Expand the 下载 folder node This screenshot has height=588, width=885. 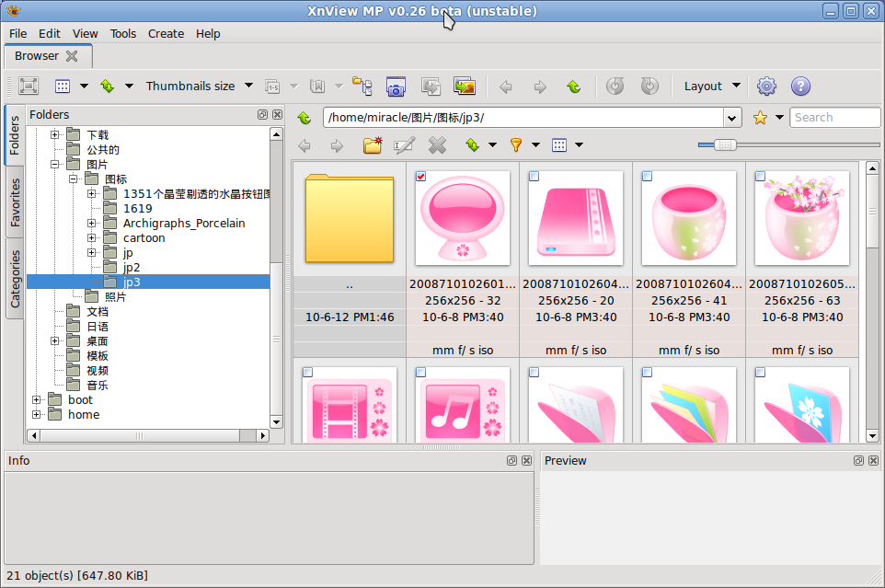coord(55,134)
